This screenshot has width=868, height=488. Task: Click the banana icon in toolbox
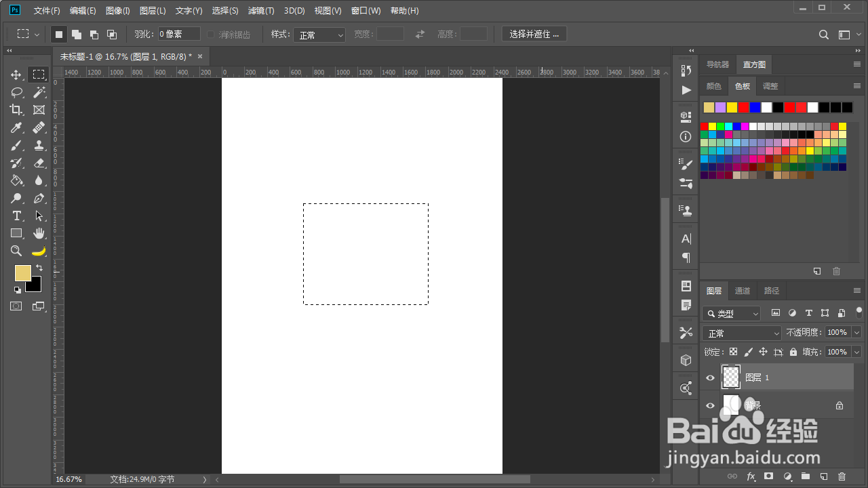(x=39, y=251)
